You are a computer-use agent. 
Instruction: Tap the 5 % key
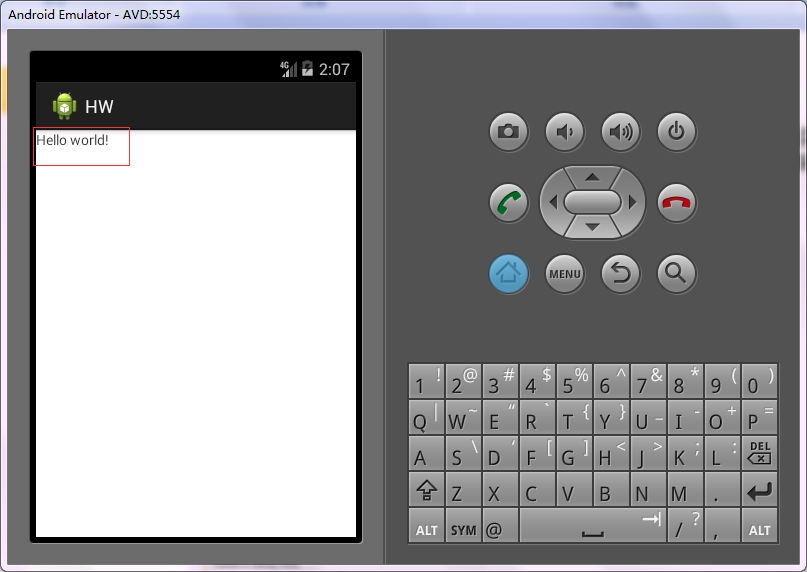(x=574, y=381)
